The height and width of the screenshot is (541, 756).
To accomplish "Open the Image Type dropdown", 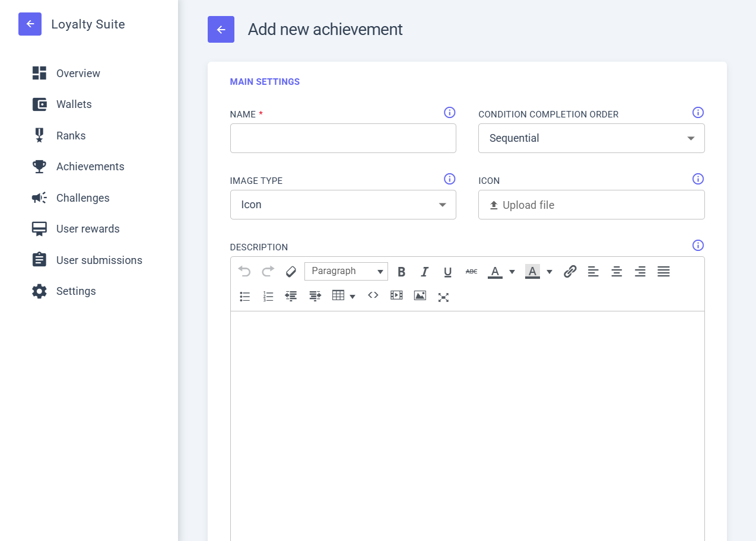I will pyautogui.click(x=343, y=205).
